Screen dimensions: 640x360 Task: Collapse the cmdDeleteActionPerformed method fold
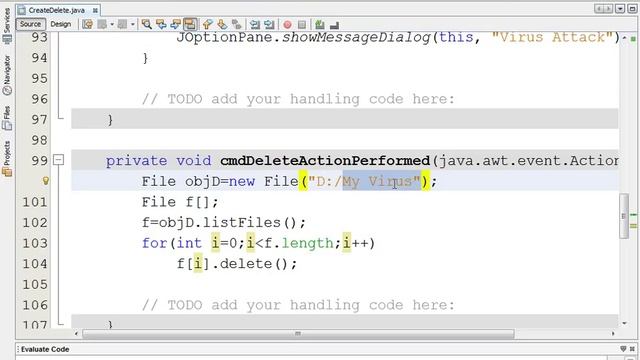59,160
